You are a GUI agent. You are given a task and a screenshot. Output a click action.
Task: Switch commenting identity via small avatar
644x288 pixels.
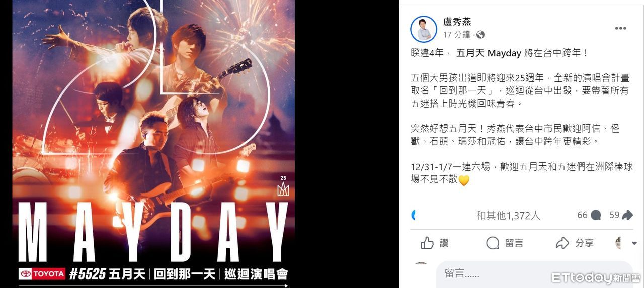pos(618,243)
